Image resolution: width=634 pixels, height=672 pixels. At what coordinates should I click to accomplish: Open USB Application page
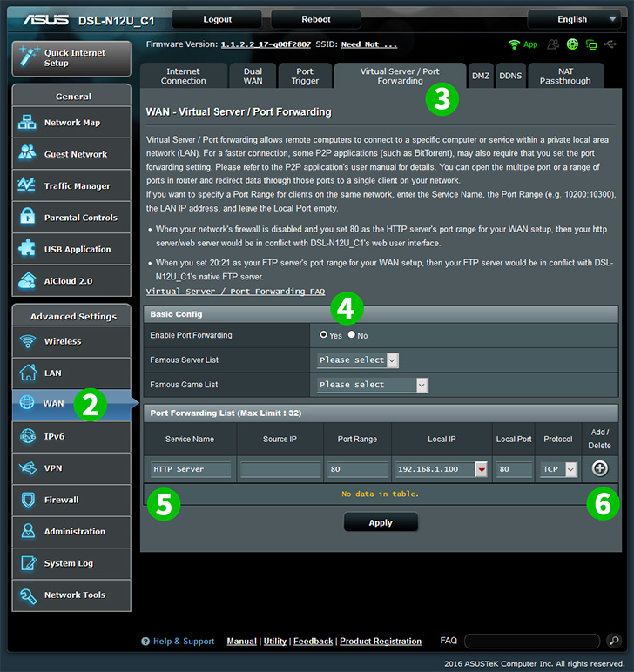tap(71, 250)
